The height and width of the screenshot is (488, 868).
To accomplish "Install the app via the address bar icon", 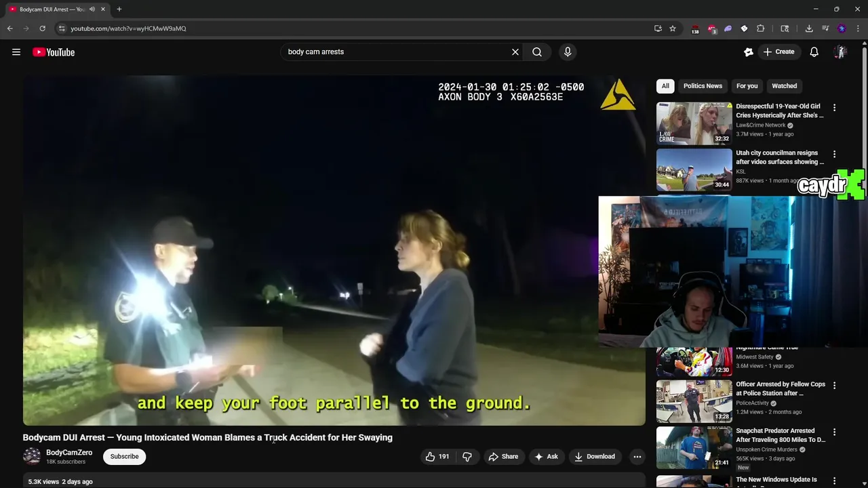I will [658, 28].
